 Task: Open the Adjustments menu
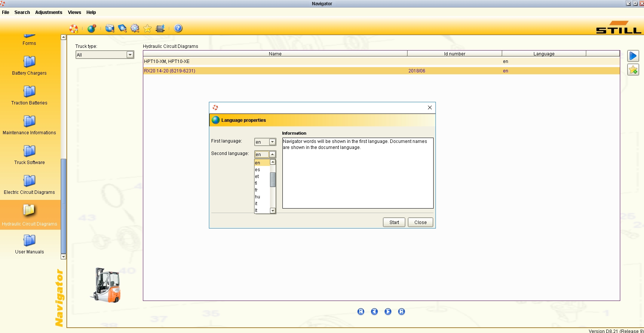click(49, 12)
